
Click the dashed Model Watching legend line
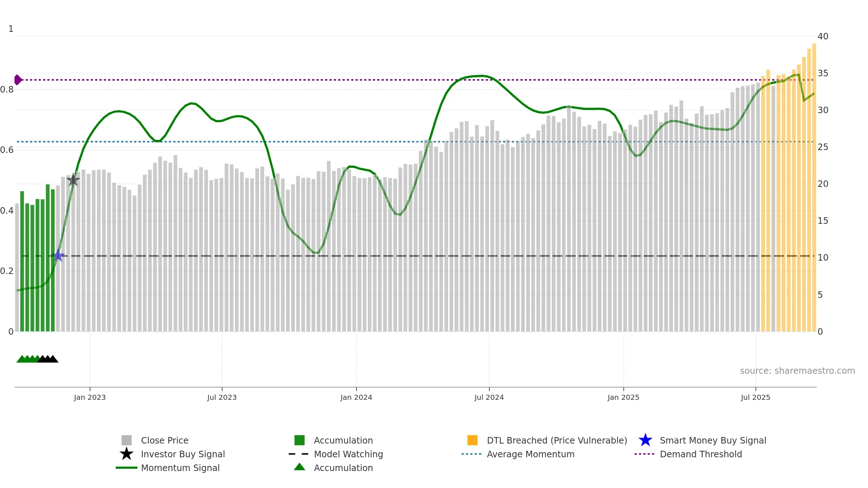click(x=299, y=454)
